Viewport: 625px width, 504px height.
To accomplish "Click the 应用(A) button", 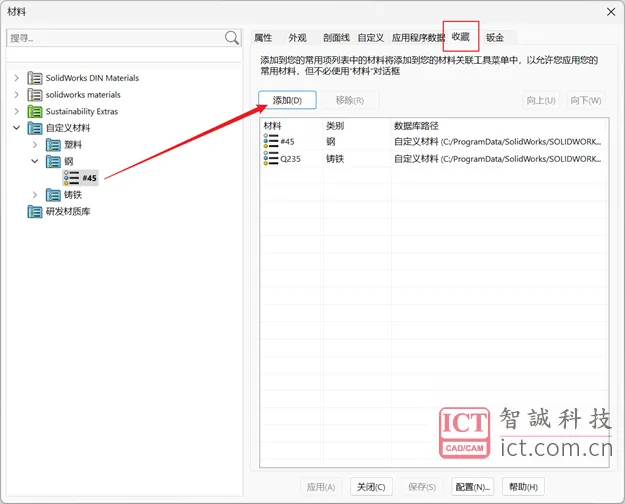I will click(321, 487).
